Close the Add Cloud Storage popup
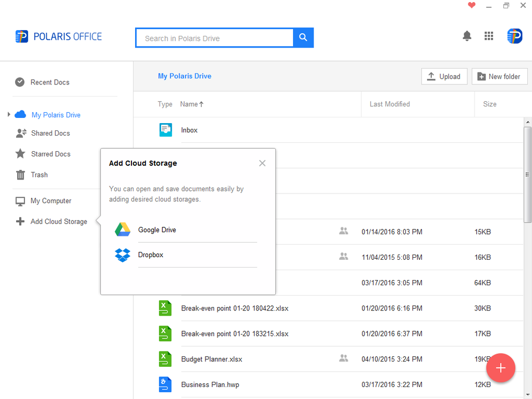532x399 pixels. coord(262,163)
